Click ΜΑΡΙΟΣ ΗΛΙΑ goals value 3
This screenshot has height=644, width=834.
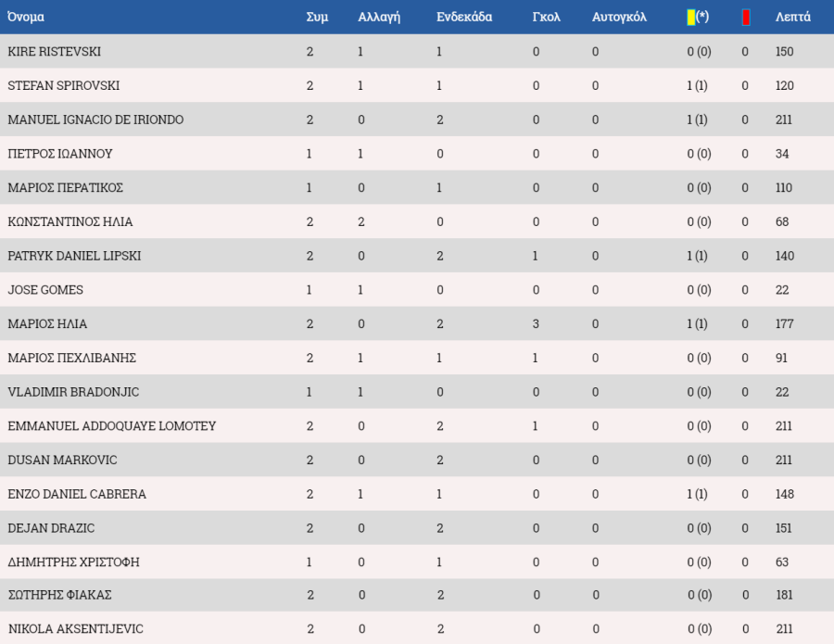coord(536,324)
